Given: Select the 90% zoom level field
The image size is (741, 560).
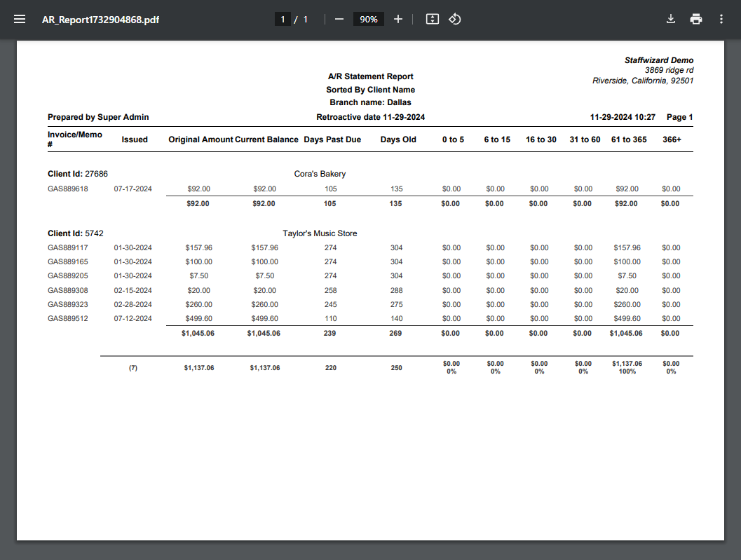Looking at the screenshot, I should 369,20.
